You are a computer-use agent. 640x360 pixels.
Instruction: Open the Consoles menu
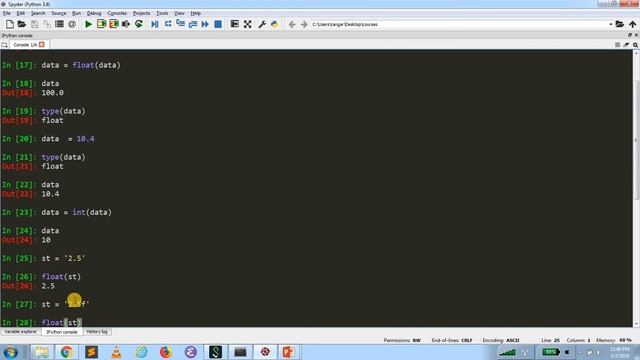pyautogui.click(x=117, y=13)
